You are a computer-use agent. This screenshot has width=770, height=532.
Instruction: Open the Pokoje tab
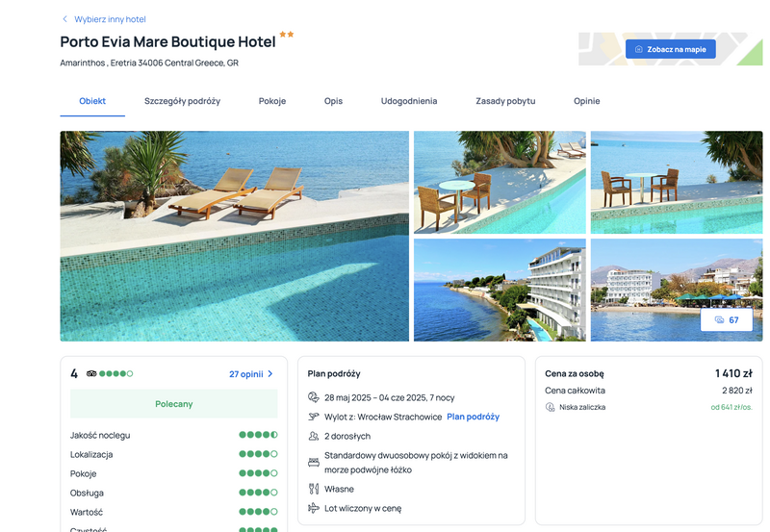(x=272, y=101)
